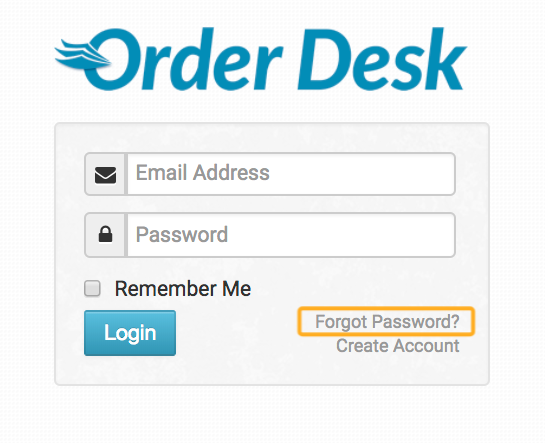Image resolution: width=545 pixels, height=443 pixels.
Task: Click the blue Login button
Action: click(x=130, y=333)
